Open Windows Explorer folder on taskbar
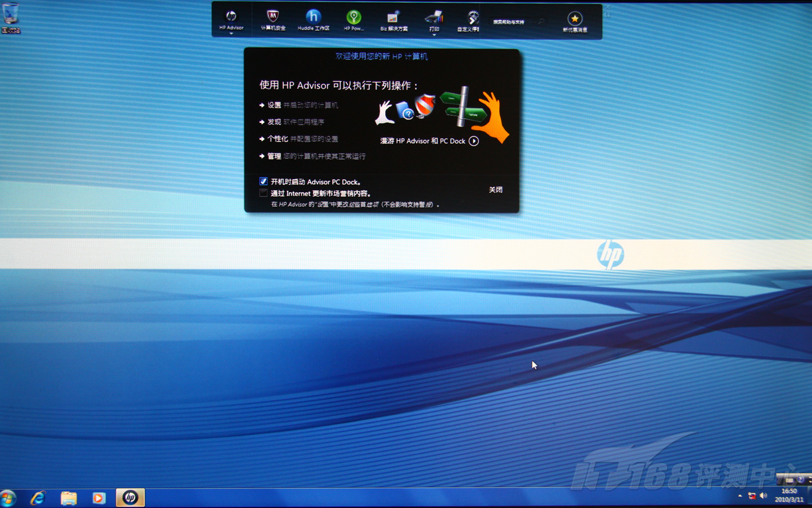 (69, 498)
